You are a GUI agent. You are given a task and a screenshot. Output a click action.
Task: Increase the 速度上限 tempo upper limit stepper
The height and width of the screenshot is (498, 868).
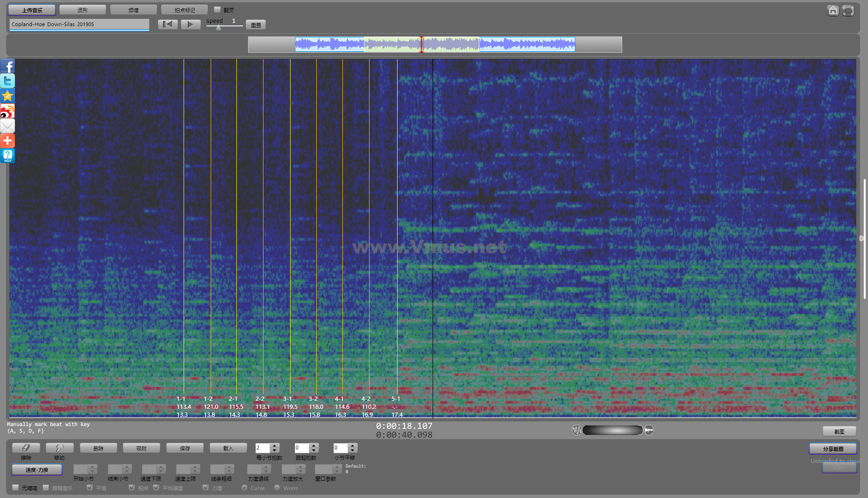(x=195, y=466)
